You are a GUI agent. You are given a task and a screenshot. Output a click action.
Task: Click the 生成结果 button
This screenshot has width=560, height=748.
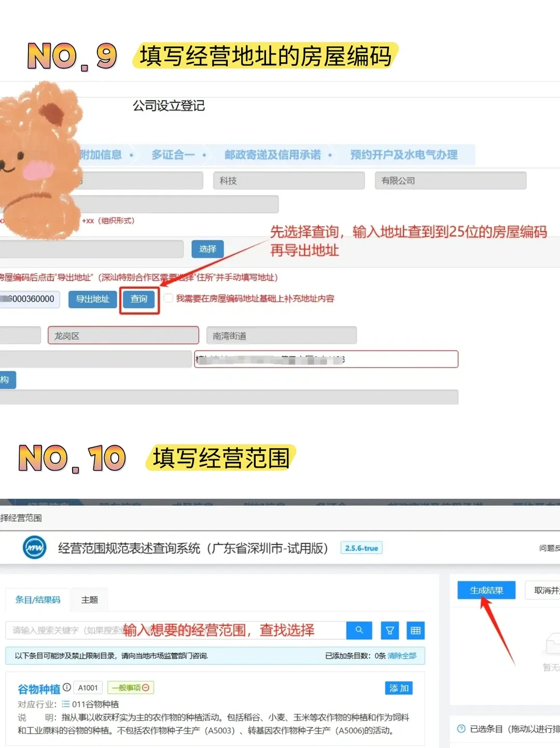tap(486, 590)
